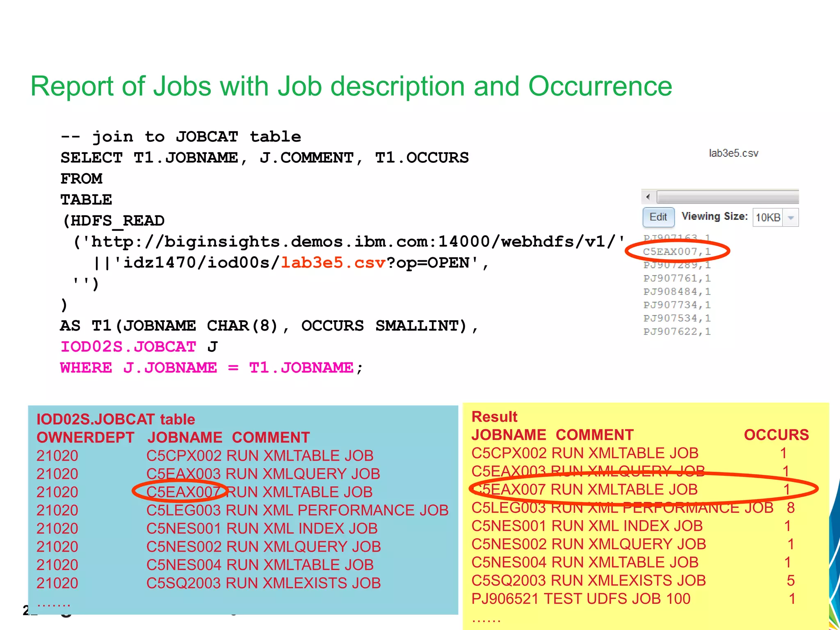The image size is (840, 630).
Task: Select the PJ907734,1 line in csv viewer
Action: 677,305
